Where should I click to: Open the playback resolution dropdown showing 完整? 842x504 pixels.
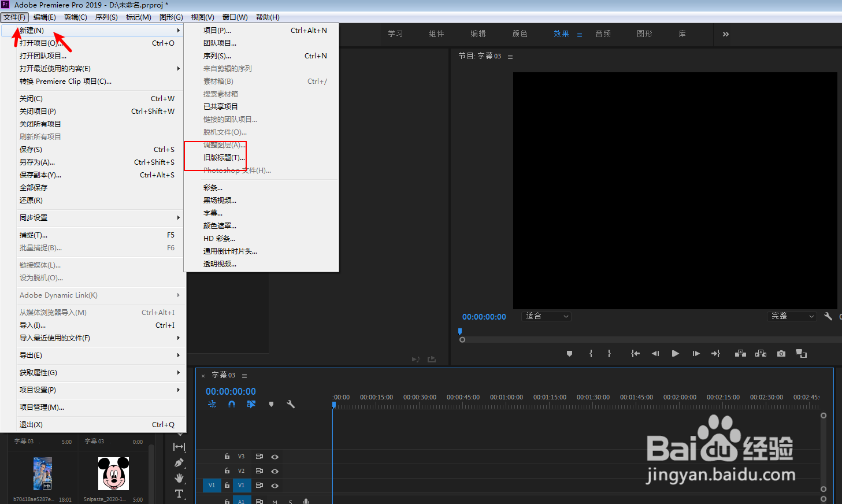(x=791, y=316)
